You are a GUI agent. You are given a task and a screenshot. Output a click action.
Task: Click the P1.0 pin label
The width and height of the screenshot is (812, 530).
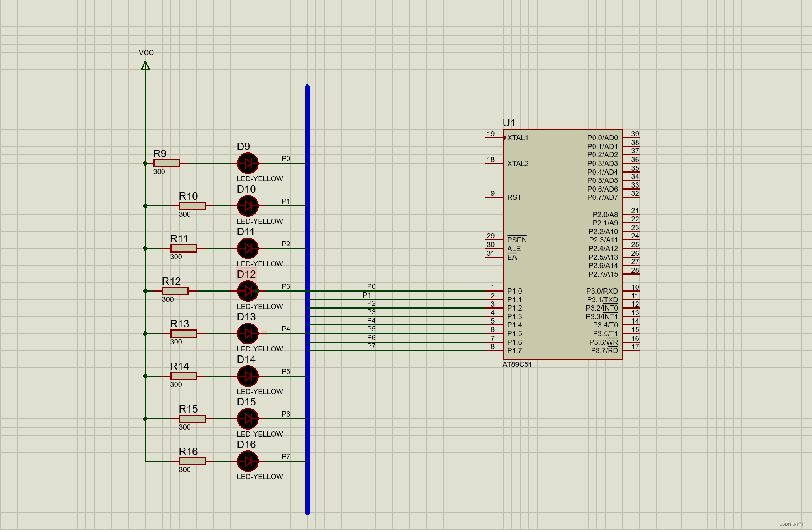coord(515,291)
